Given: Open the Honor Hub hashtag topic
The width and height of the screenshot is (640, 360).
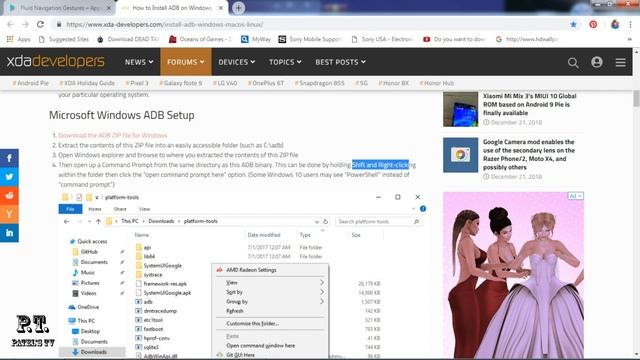Looking at the screenshot, I should (437, 83).
